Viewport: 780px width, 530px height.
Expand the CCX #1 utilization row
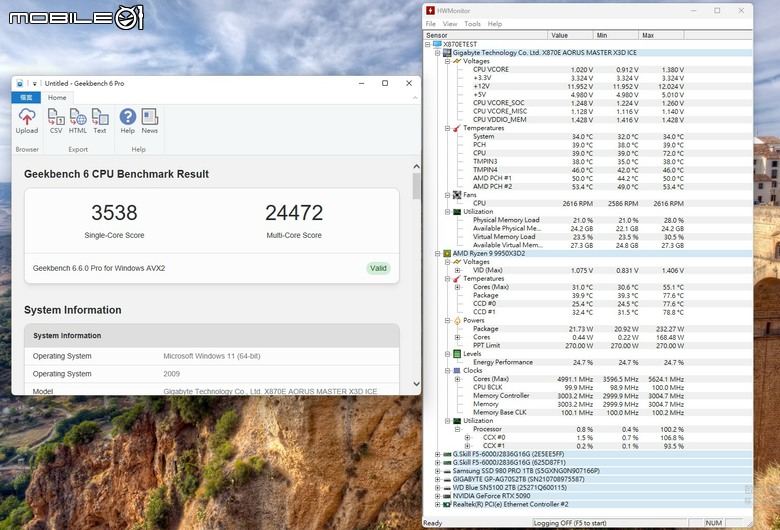tap(467, 446)
